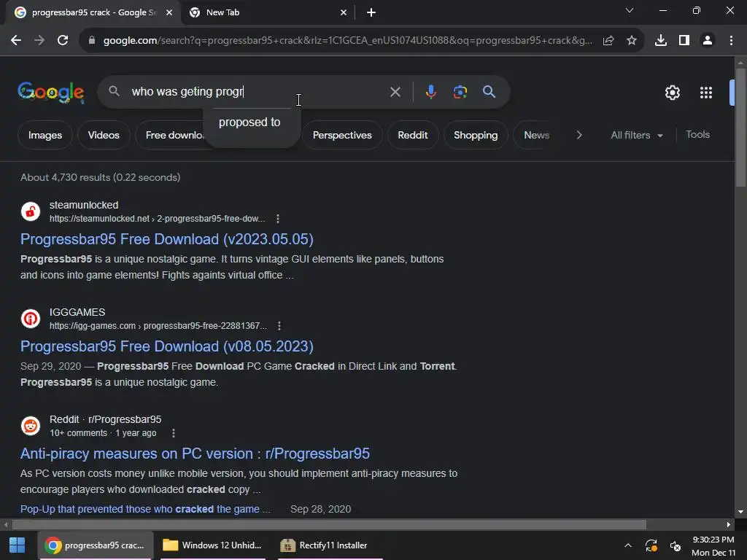
Task: Click the steamunlocked.net URL text
Action: pyautogui.click(x=158, y=219)
